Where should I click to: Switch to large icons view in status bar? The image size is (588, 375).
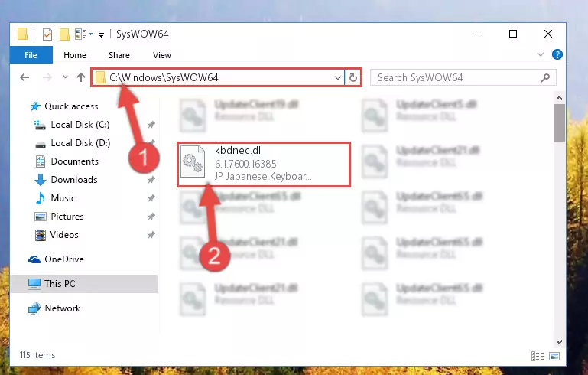click(x=554, y=356)
